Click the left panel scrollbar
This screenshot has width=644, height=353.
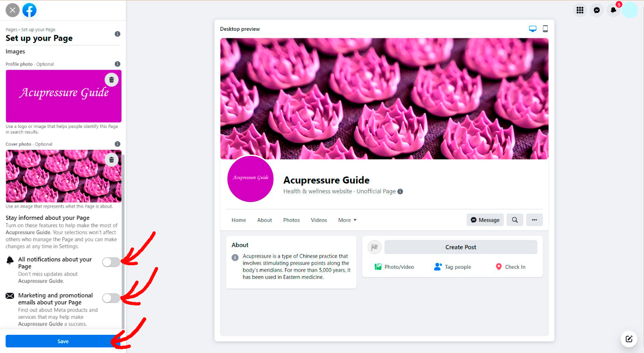(x=123, y=240)
